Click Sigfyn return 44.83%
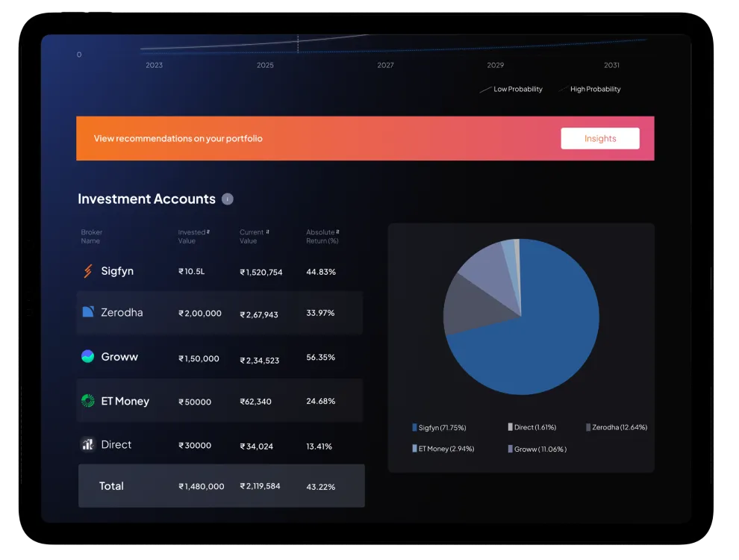Image resolution: width=739 pixels, height=560 pixels. tap(321, 272)
